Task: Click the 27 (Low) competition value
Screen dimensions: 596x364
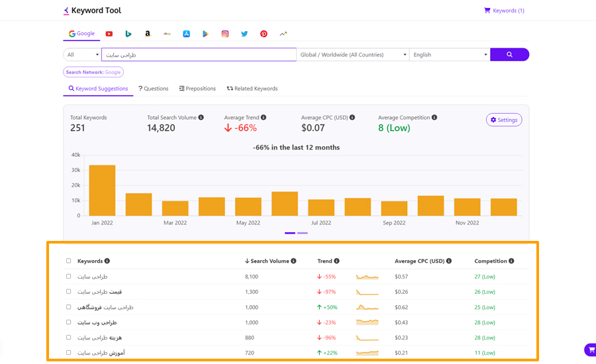Action: point(485,277)
